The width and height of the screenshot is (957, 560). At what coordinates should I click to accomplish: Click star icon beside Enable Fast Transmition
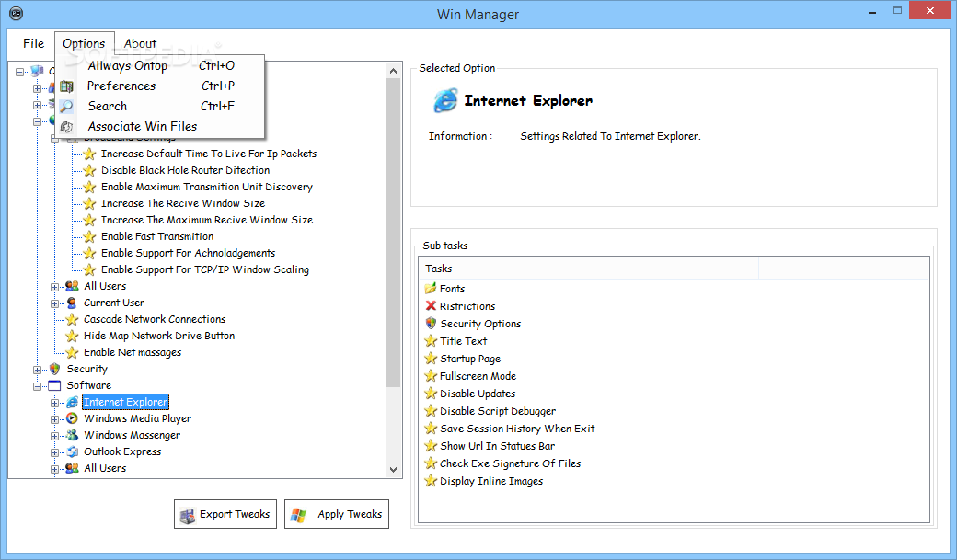pos(90,236)
